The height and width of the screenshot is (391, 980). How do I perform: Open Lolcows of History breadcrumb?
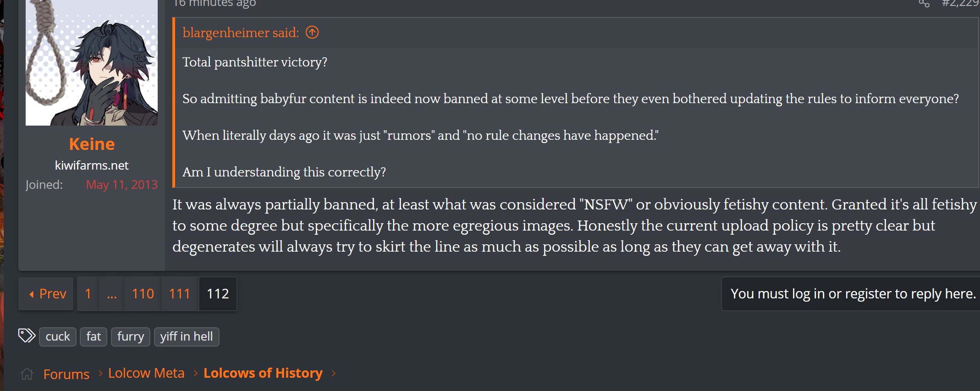coord(263,373)
